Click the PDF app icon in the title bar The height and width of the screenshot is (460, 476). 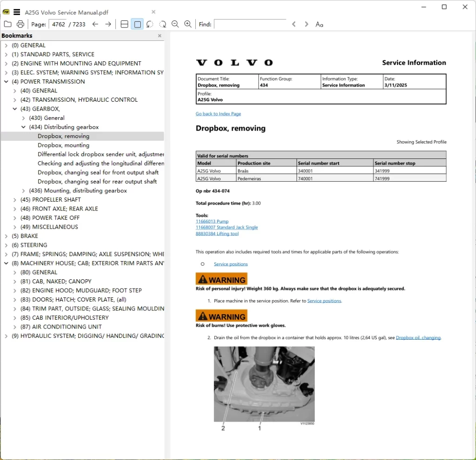coord(6,12)
